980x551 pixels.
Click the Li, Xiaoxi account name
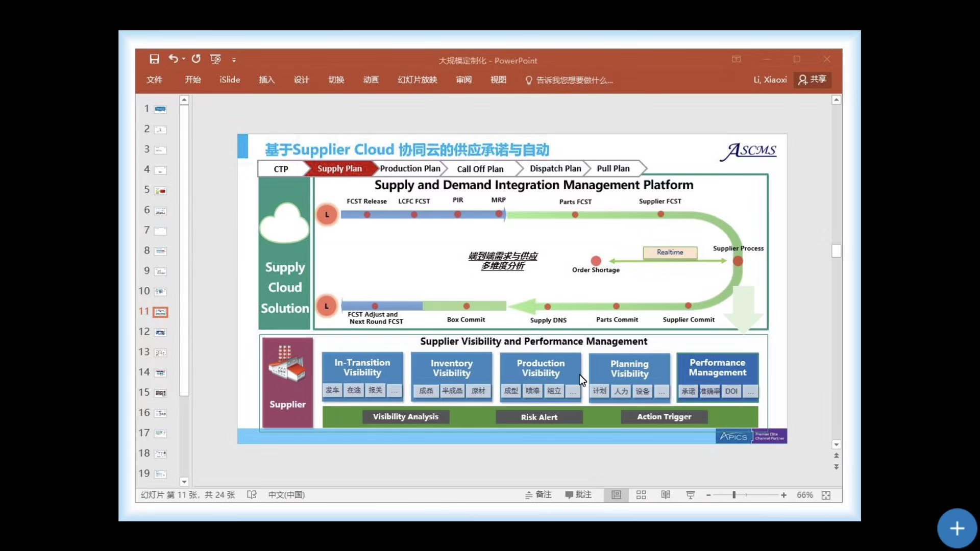pyautogui.click(x=770, y=80)
